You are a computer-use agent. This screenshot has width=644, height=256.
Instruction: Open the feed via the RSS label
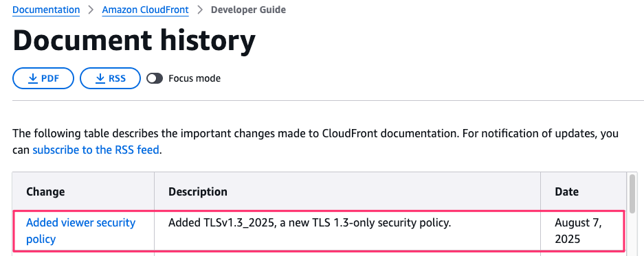117,78
